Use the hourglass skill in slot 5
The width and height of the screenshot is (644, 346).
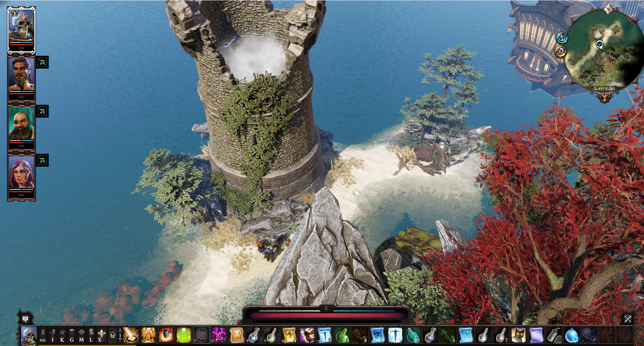201,335
